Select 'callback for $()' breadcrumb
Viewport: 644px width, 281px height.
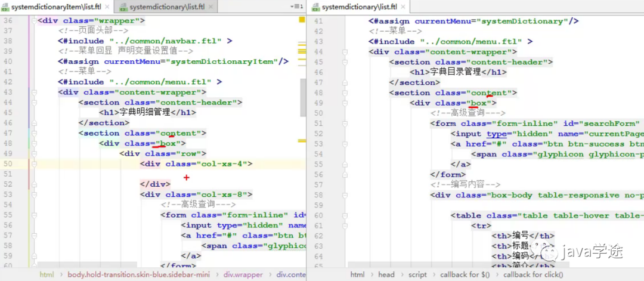pos(465,274)
